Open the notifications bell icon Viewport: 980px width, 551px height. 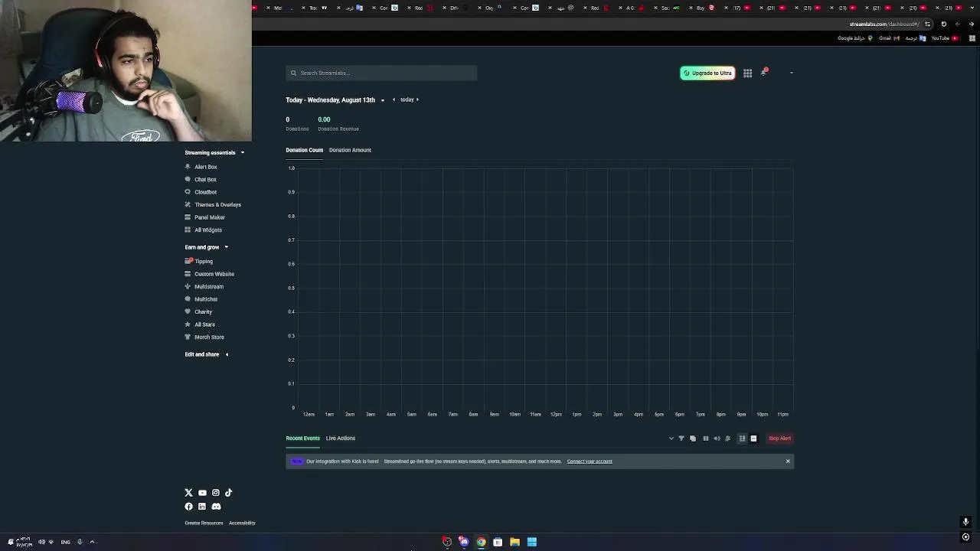pyautogui.click(x=763, y=72)
